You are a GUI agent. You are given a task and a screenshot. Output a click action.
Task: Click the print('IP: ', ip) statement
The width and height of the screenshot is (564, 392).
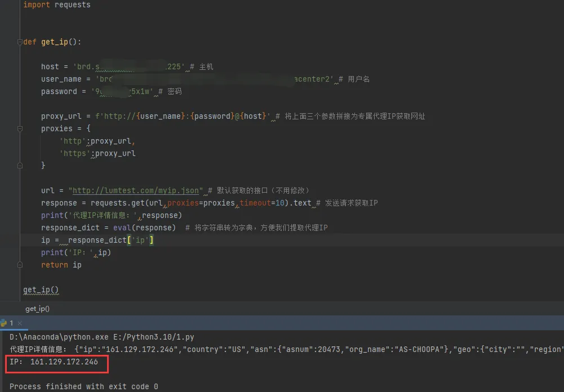pyautogui.click(x=76, y=253)
